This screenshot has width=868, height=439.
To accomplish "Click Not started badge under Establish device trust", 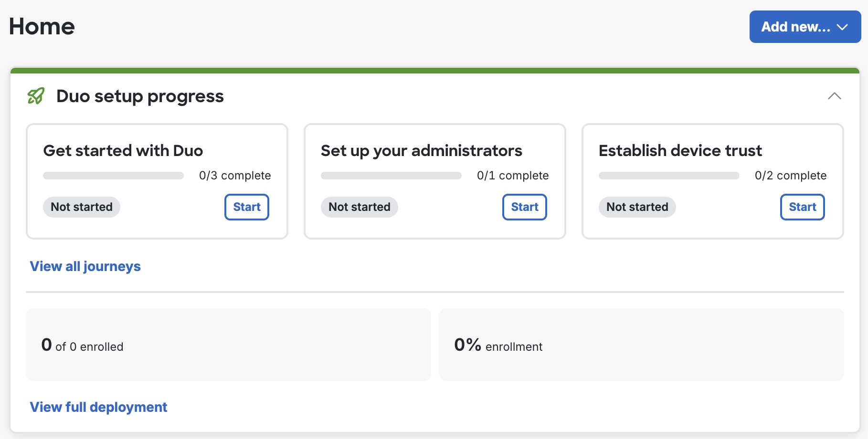I will pos(637,207).
